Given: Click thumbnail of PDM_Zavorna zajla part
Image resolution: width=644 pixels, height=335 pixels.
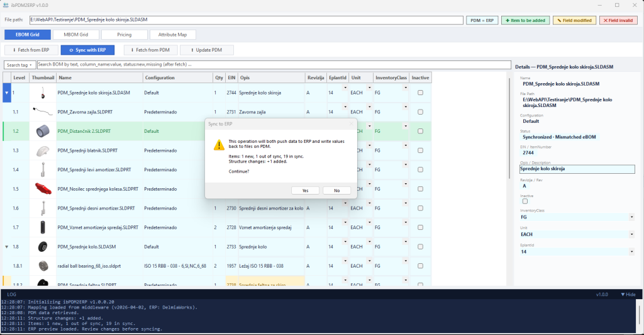Looking at the screenshot, I should [x=43, y=111].
